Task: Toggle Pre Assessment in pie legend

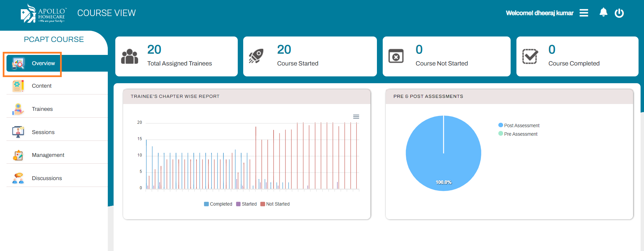Action: [x=518, y=134]
